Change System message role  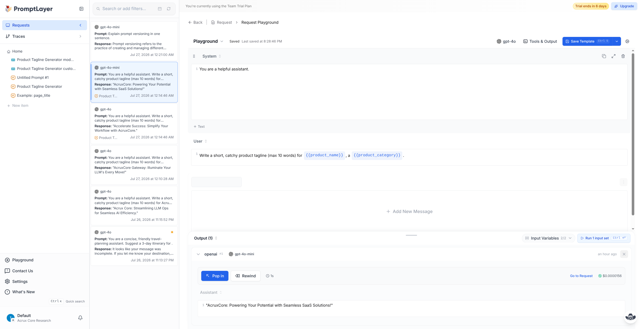point(212,56)
